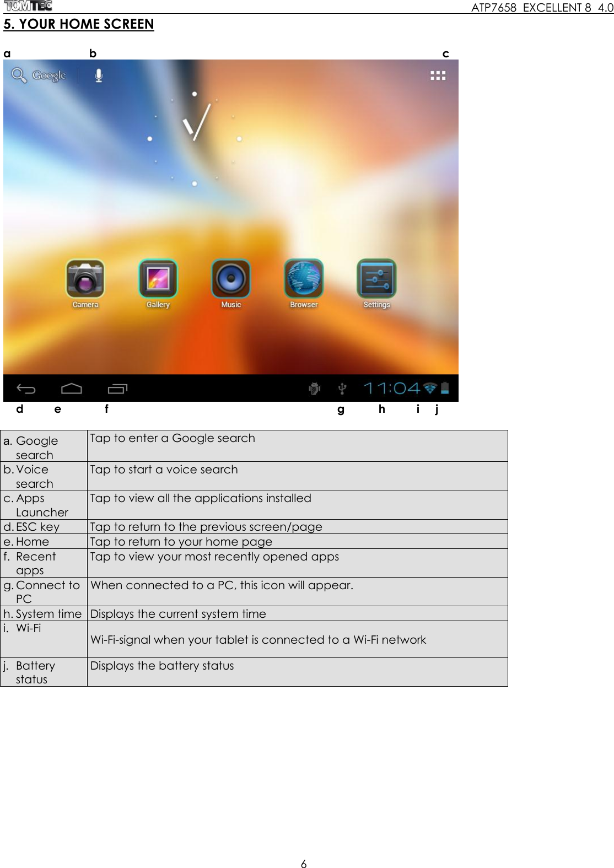Click the 'ATP7658 EXCELLENT 8 4.0' header text
The image size is (614, 868).
point(543,7)
